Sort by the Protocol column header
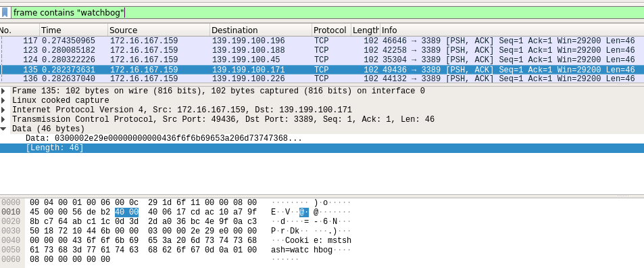 tap(331, 30)
